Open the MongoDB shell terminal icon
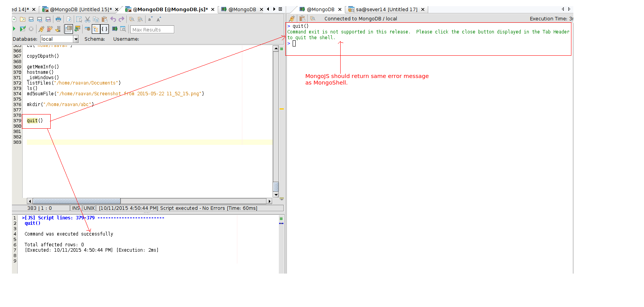Viewport: 644px width, 307px height. click(x=114, y=29)
